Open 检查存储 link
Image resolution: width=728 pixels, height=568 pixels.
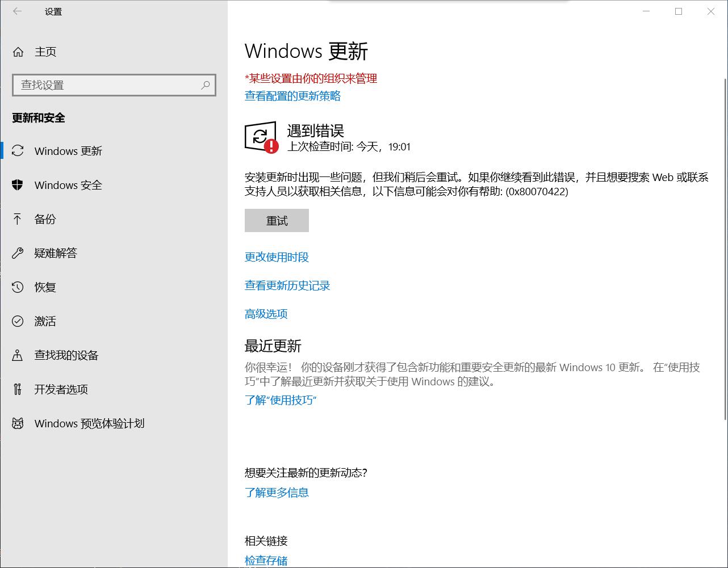[x=266, y=561]
